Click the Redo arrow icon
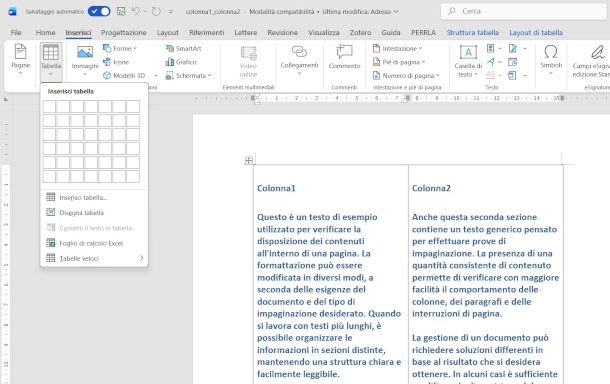Image resolution: width=610 pixels, height=384 pixels. (x=156, y=11)
